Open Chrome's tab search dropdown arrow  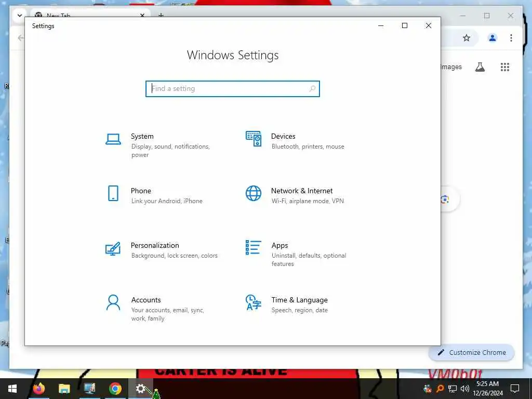click(x=20, y=15)
